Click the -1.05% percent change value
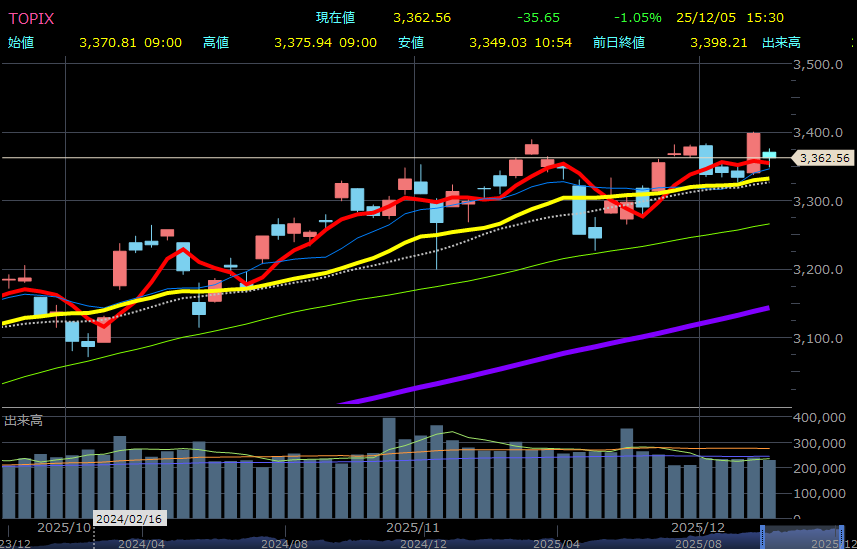Image resolution: width=857 pixels, height=549 pixels. tap(638, 18)
